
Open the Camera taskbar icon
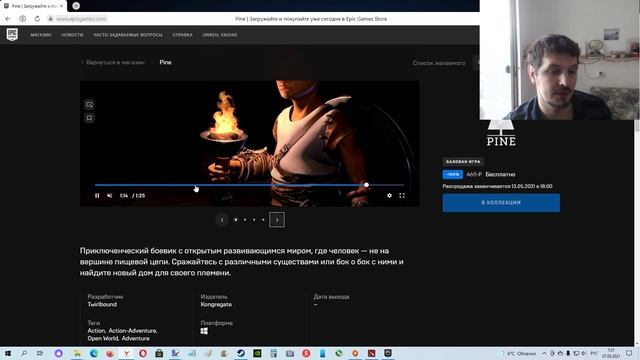pyautogui.click(x=290, y=353)
